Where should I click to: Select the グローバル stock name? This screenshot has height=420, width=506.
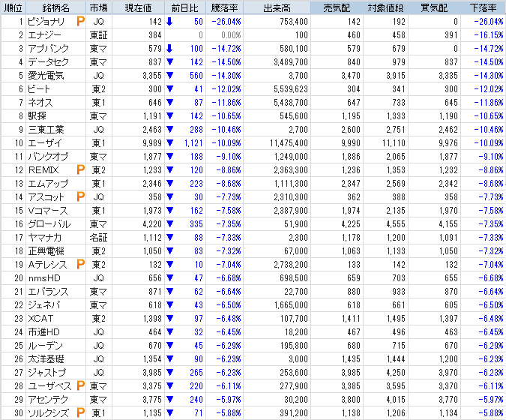49,223
